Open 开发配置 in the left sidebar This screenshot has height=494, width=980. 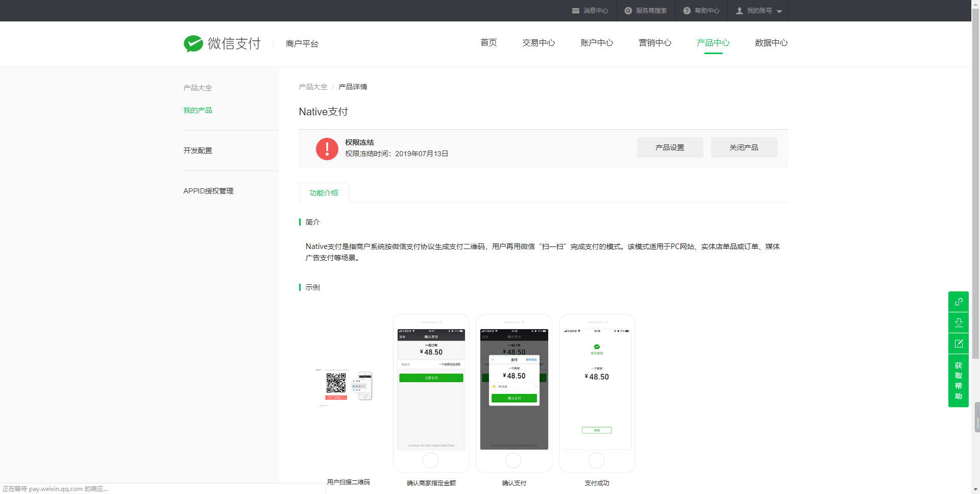198,151
